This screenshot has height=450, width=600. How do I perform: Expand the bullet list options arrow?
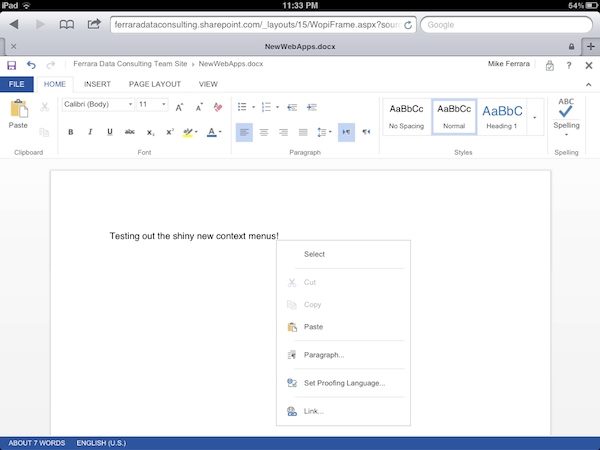pos(253,108)
